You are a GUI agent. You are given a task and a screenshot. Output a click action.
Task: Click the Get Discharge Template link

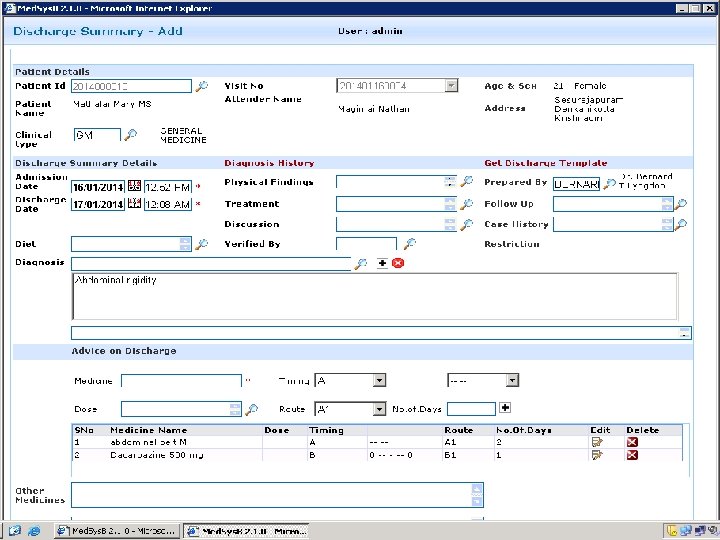pos(545,163)
